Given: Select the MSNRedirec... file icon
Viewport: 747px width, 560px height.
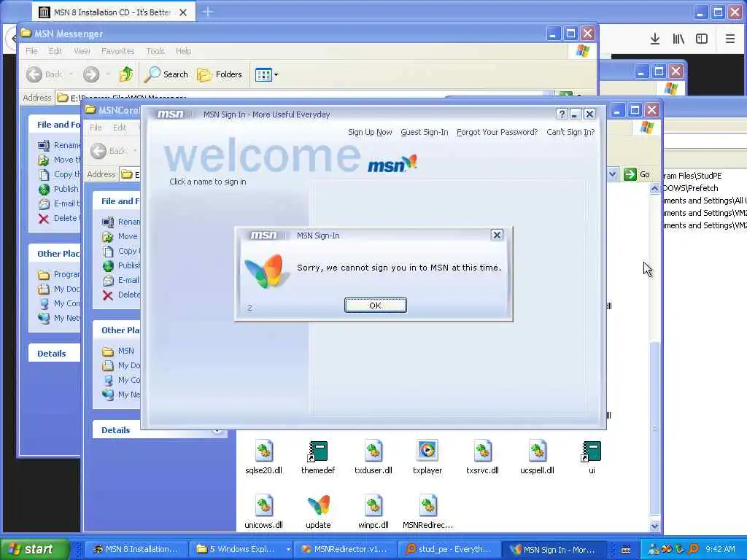Looking at the screenshot, I should (427, 513).
